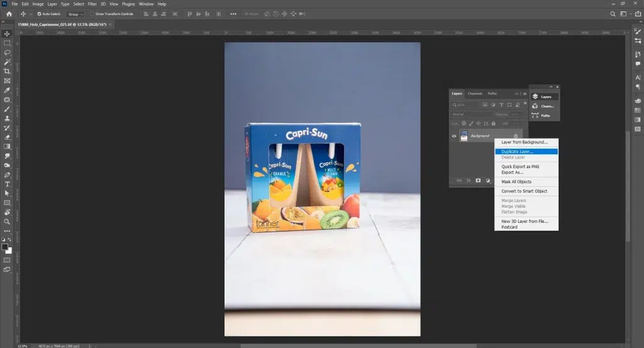644x348 pixels.
Task: Open the Move tool preset picker arrow
Action: coord(30,14)
